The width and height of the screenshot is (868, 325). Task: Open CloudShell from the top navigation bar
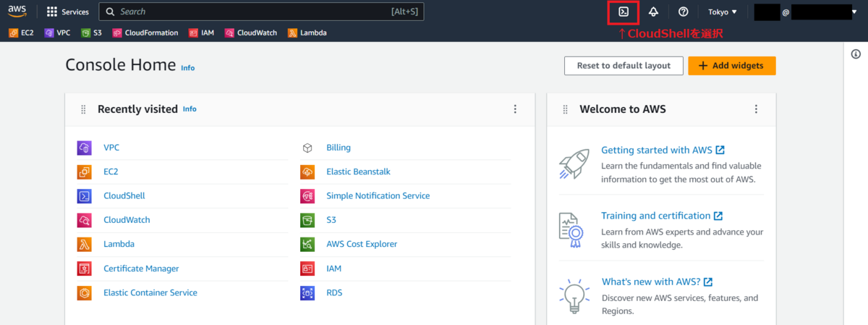tap(624, 12)
